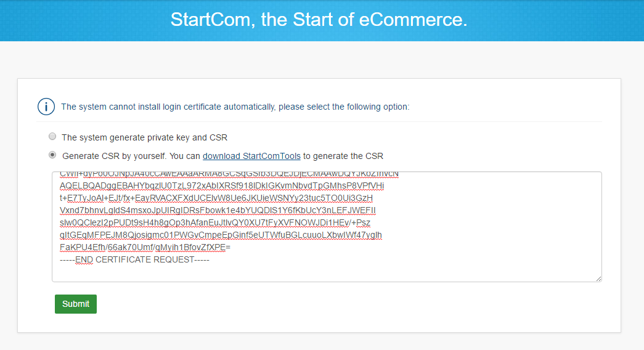Click the 'StartCom, the Start of eCommerce.' header title
This screenshot has height=350, width=644.
pos(319,20)
